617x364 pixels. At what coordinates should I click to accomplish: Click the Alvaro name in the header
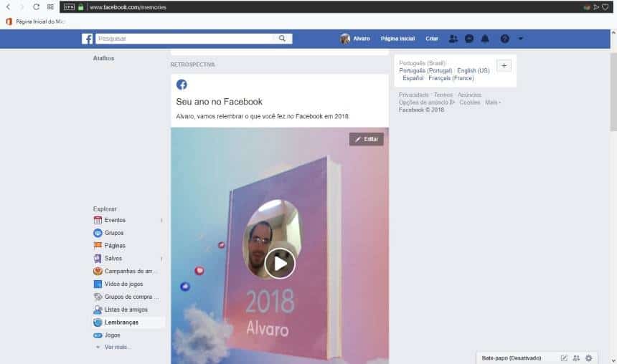361,39
